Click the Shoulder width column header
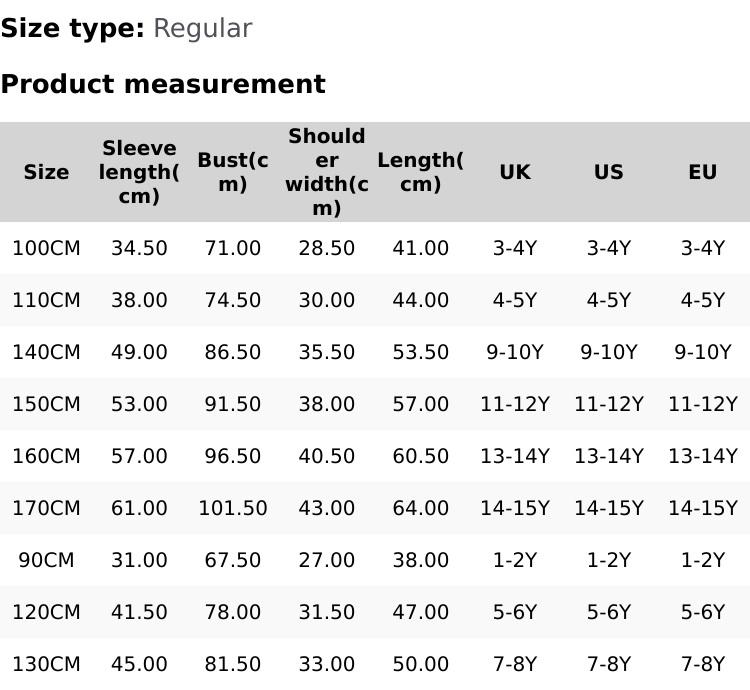The image size is (750, 690). tap(326, 172)
